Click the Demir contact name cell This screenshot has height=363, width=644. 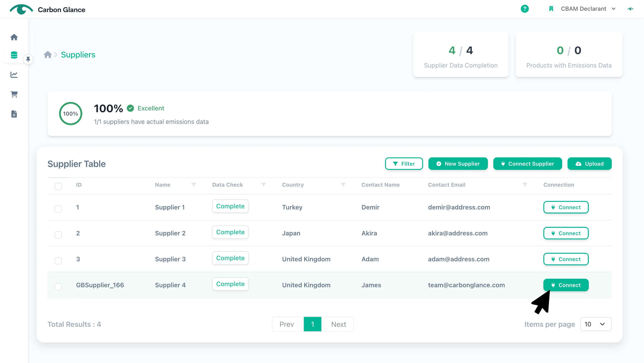pyautogui.click(x=370, y=207)
